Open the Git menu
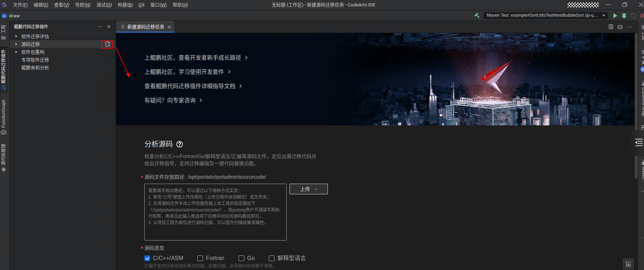 (142, 5)
